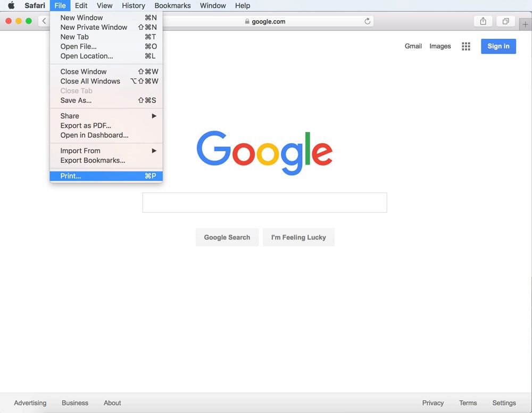Viewport: 532px width, 413px height.
Task: Open the Advertising footer link
Action: click(30, 403)
